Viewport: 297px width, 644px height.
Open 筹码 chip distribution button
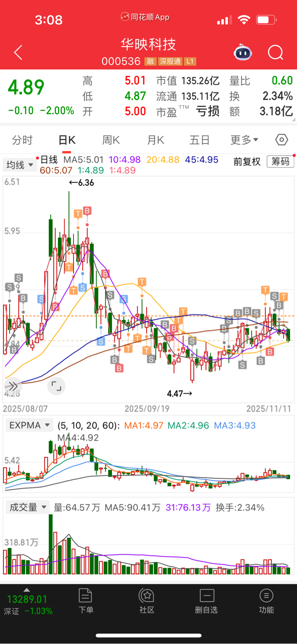tap(280, 161)
